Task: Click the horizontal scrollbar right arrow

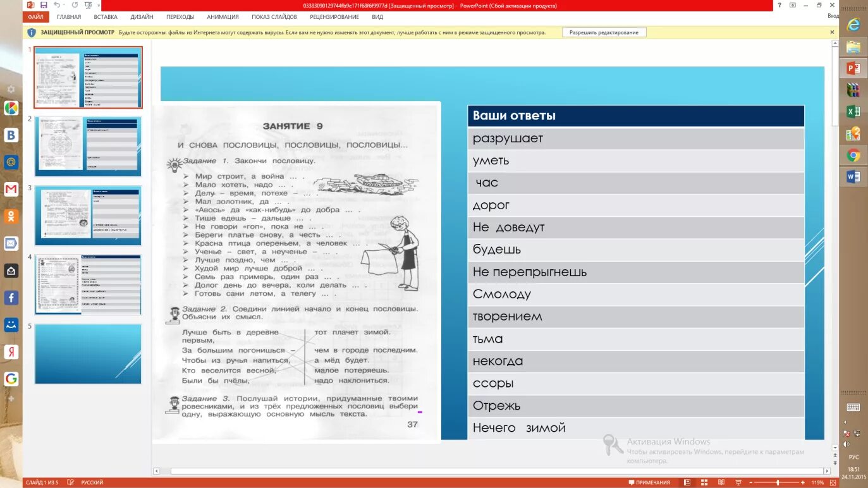Action: pyautogui.click(x=827, y=471)
